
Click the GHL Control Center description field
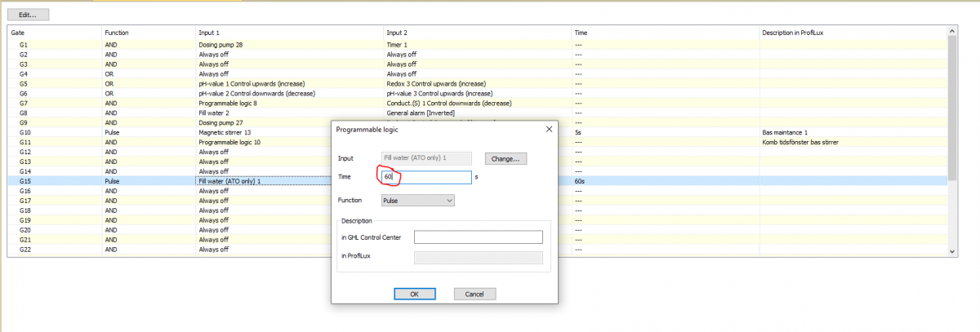pos(479,237)
